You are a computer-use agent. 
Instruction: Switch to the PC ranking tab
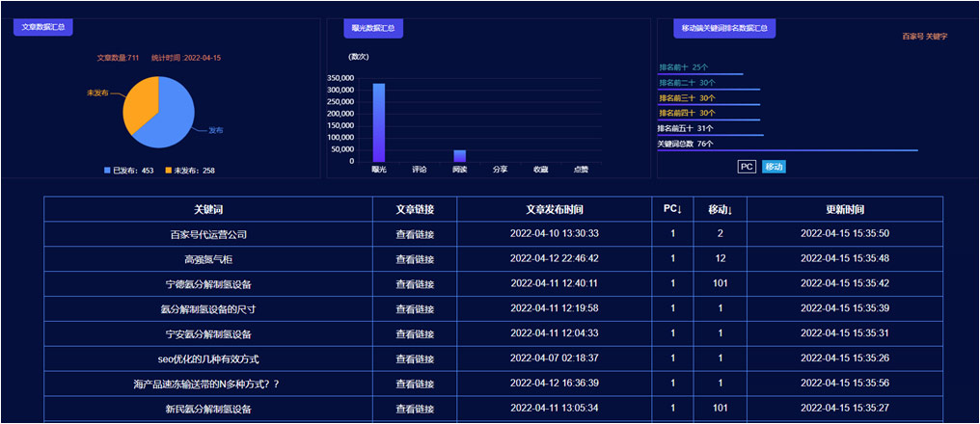tap(747, 167)
